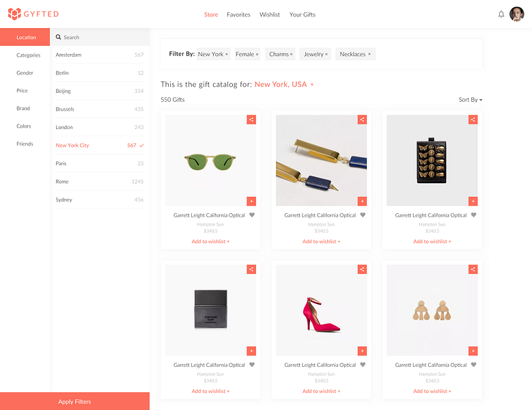The image size is (532, 410).
Task: Add green sunglasses to wishlist
Action: 210,241
